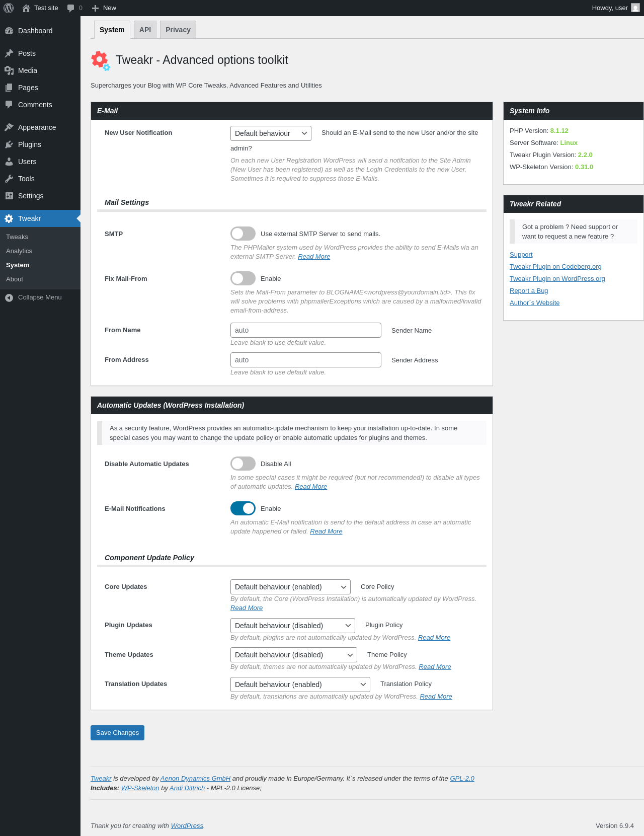Click the From Name input field
The height and width of the screenshot is (836, 644).
pyautogui.click(x=306, y=330)
